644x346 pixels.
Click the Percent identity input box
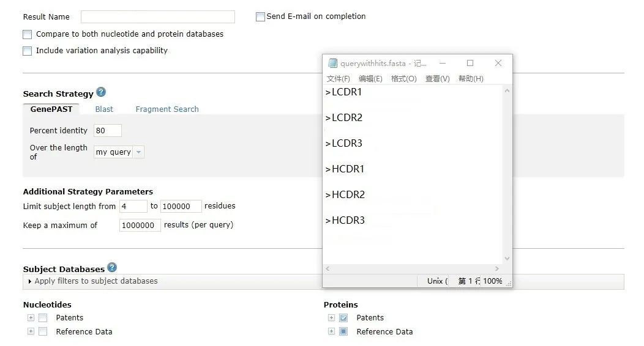pyautogui.click(x=108, y=131)
